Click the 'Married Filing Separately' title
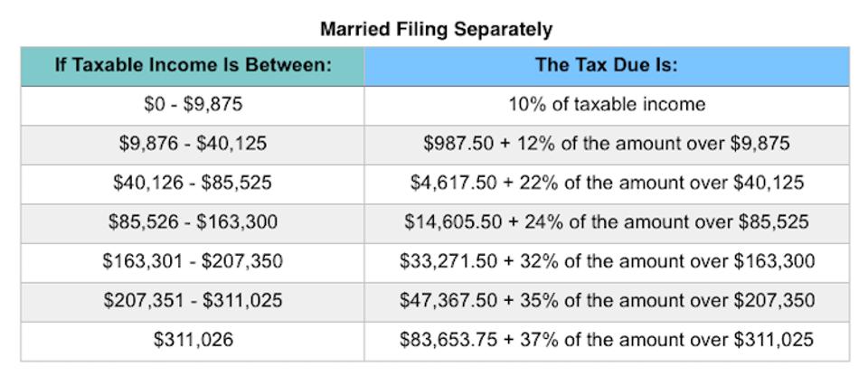This screenshot has width=868, height=376. coord(435,29)
